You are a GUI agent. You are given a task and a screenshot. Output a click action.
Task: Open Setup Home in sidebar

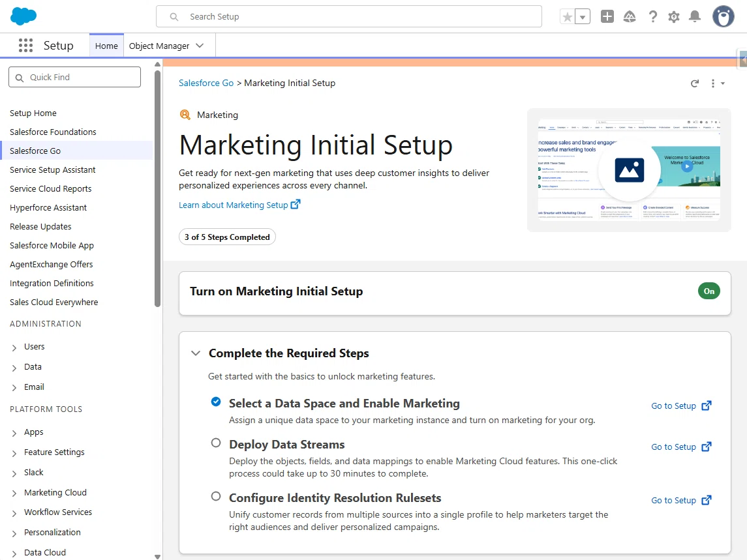click(x=33, y=113)
